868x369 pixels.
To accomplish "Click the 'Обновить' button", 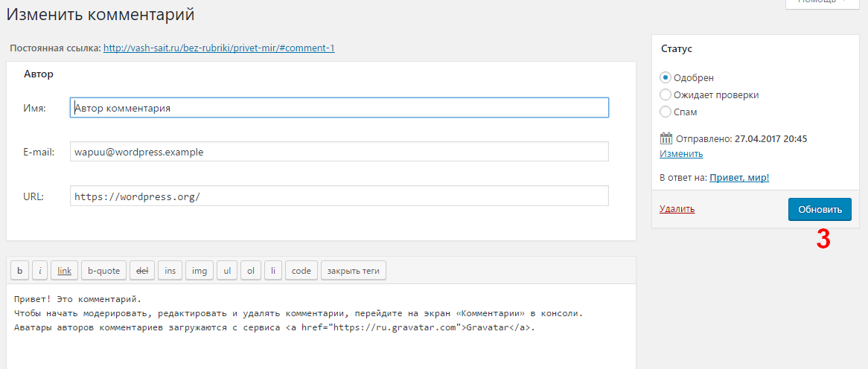I will (820, 210).
